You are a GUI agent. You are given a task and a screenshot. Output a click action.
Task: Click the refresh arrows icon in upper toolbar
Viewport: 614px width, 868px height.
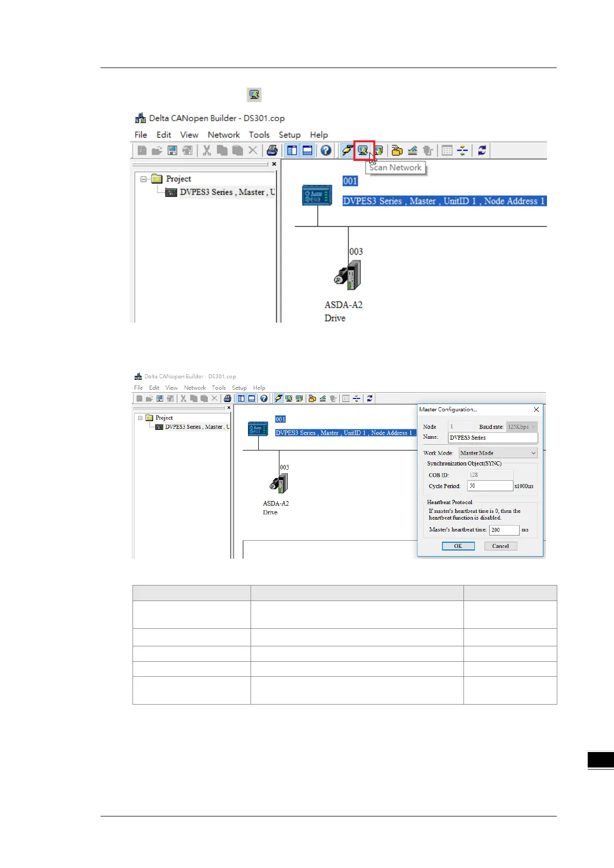click(x=482, y=151)
